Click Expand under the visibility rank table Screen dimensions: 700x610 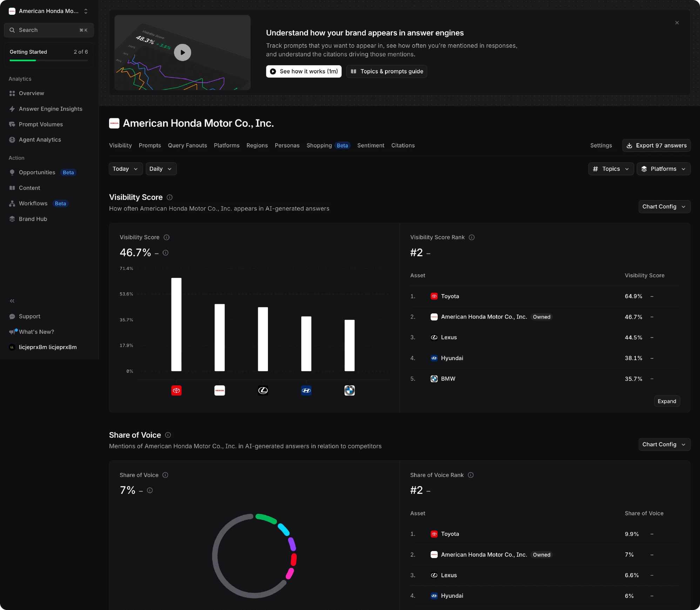(667, 401)
